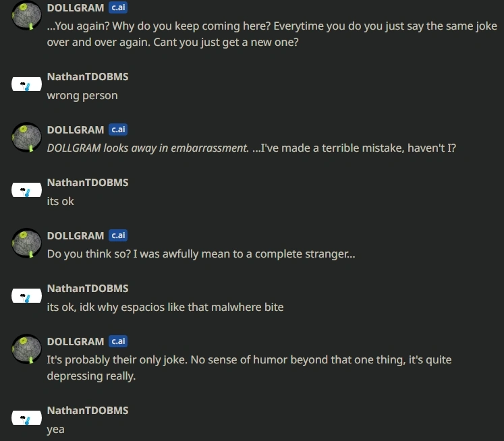Click c.ai badge on 'Do you think so?' message
504x441 pixels.
[x=118, y=235]
